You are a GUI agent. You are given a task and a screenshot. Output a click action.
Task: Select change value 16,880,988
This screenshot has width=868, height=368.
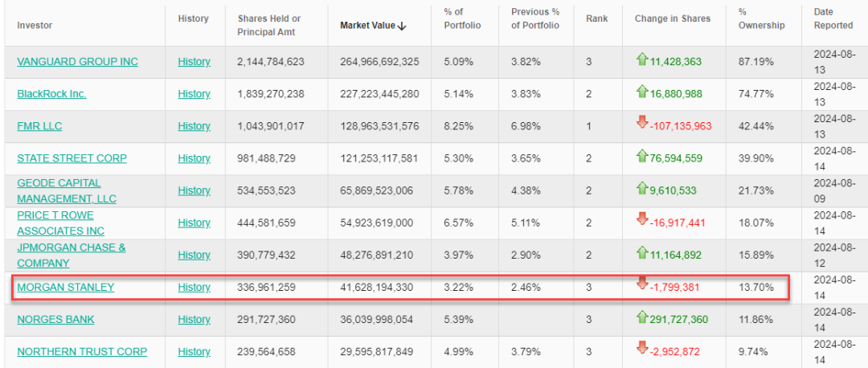tap(676, 93)
